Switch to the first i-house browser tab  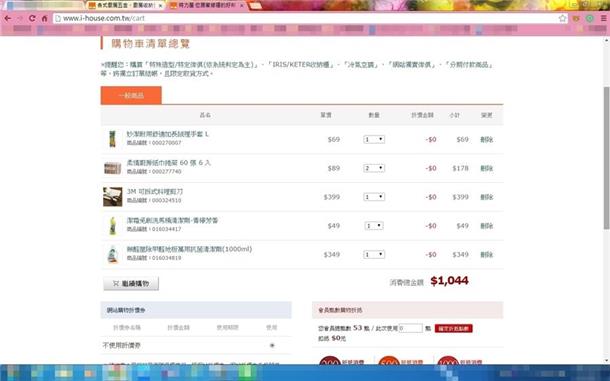click(x=124, y=6)
